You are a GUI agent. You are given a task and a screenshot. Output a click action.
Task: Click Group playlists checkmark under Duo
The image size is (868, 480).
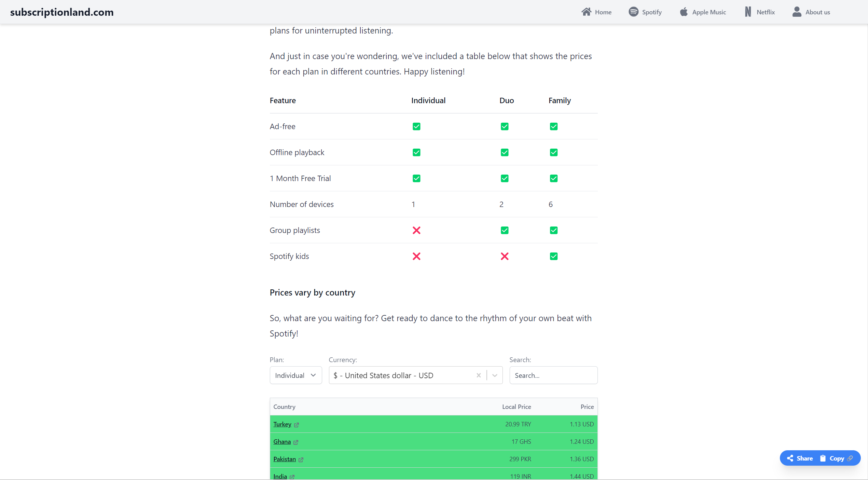[505, 230]
